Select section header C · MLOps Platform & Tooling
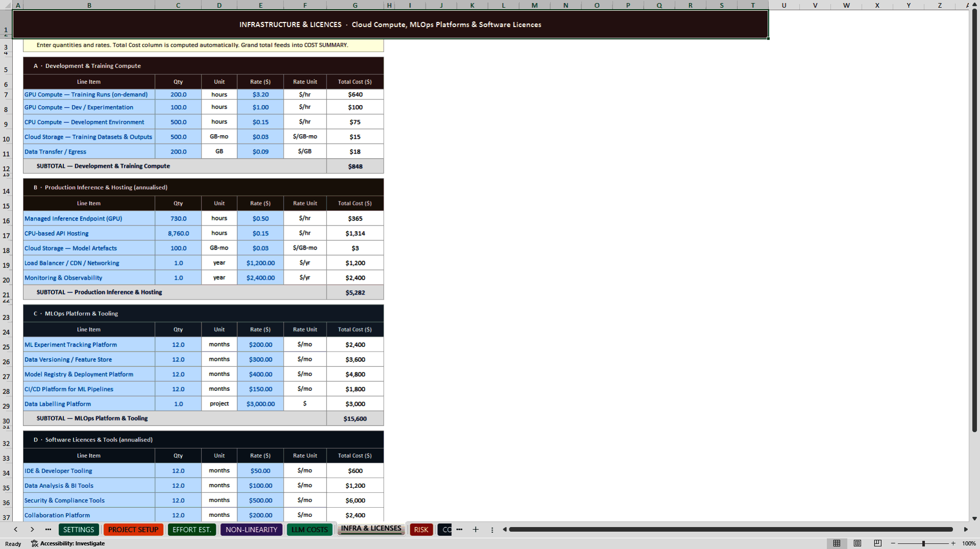 [x=203, y=313]
